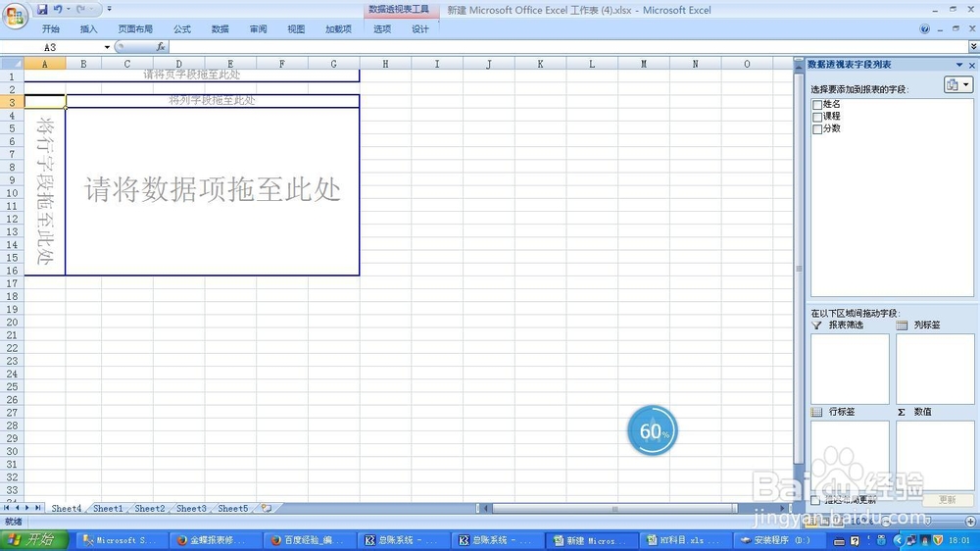Go to the last sheet tab
Image resolution: width=980 pixels, height=551 pixels.
37,509
